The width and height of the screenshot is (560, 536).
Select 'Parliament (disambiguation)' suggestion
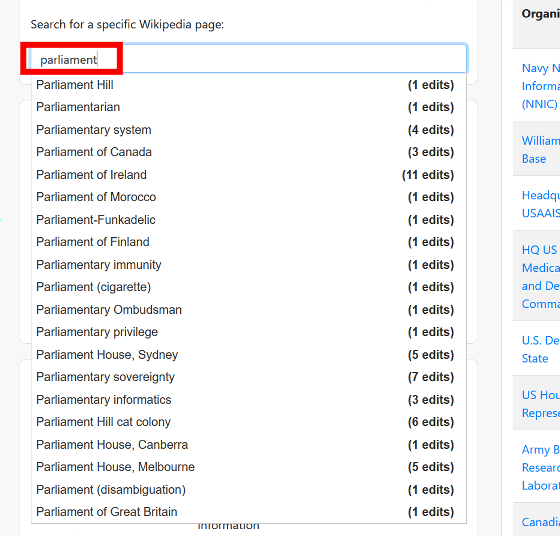point(249,490)
